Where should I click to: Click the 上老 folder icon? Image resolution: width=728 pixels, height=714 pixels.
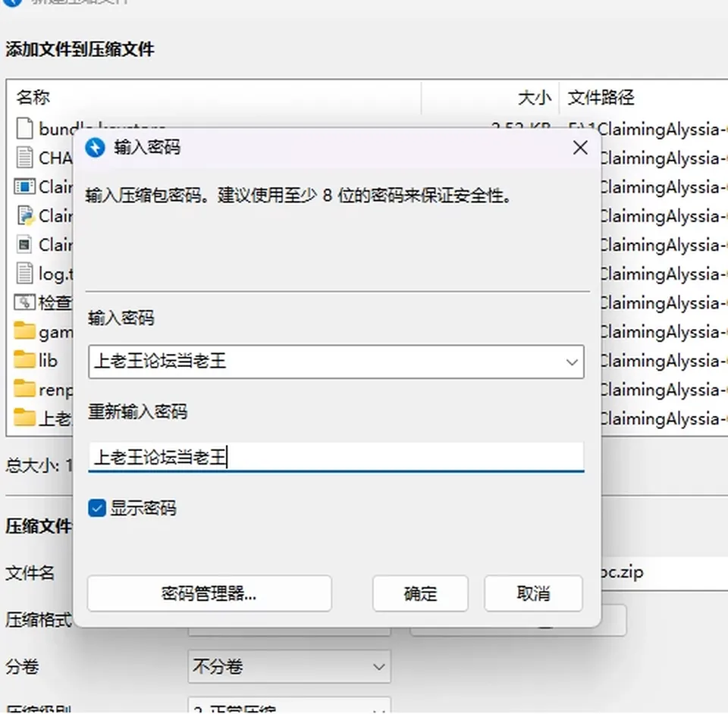24,418
